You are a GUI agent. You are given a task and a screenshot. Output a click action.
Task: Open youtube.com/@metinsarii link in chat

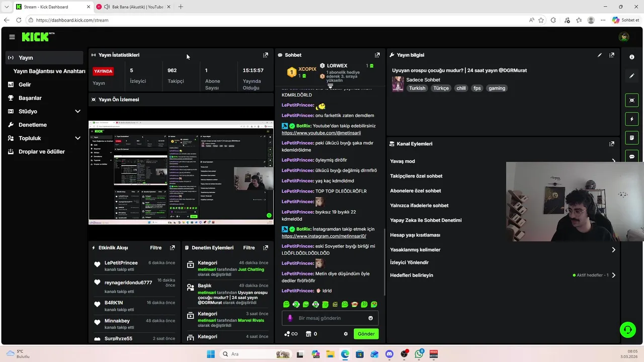pyautogui.click(x=321, y=133)
